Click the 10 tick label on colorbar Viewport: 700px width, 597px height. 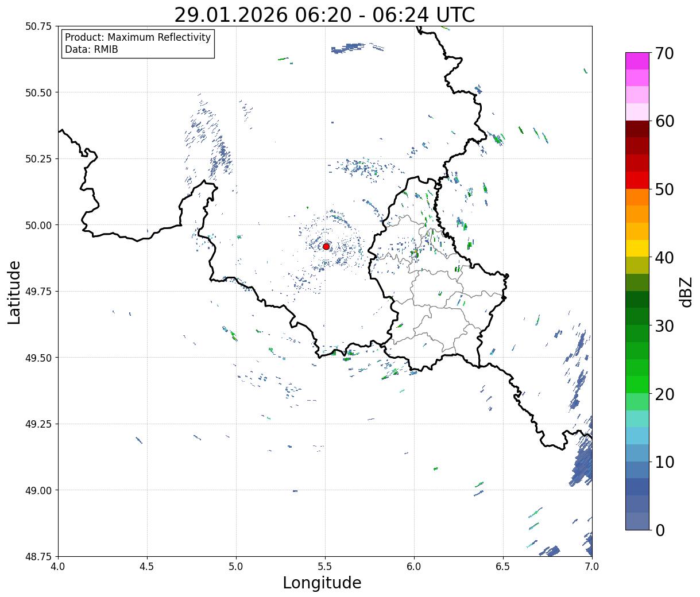(x=664, y=462)
